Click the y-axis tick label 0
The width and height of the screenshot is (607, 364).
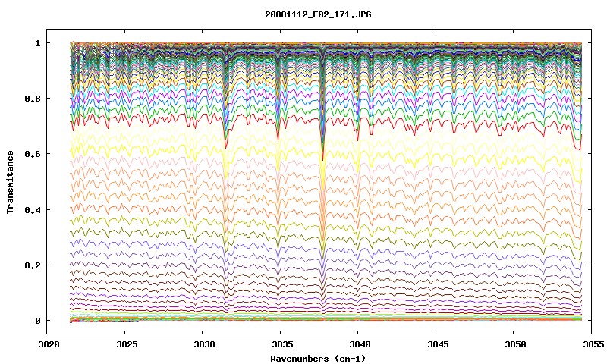pyautogui.click(x=37, y=321)
